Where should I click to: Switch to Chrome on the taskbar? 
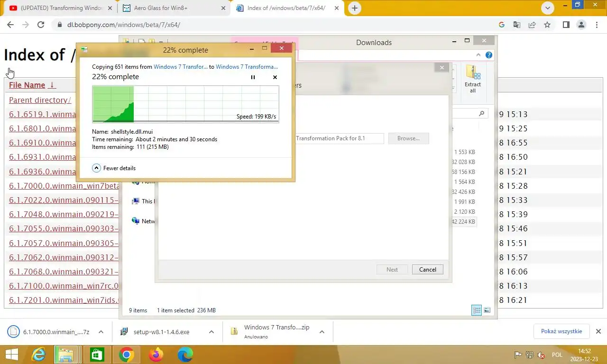[126, 355]
